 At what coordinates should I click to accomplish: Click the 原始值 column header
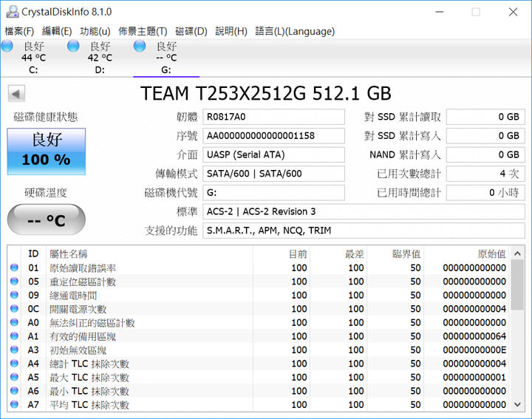[466, 253]
